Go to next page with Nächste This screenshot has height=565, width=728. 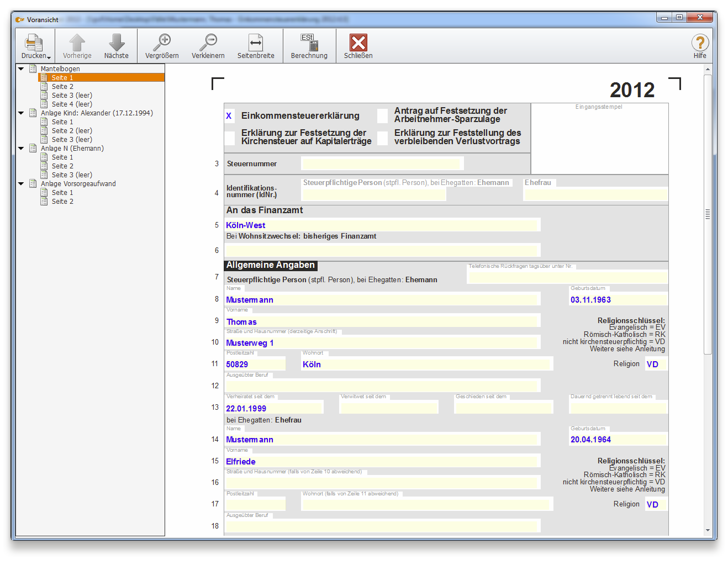click(117, 43)
